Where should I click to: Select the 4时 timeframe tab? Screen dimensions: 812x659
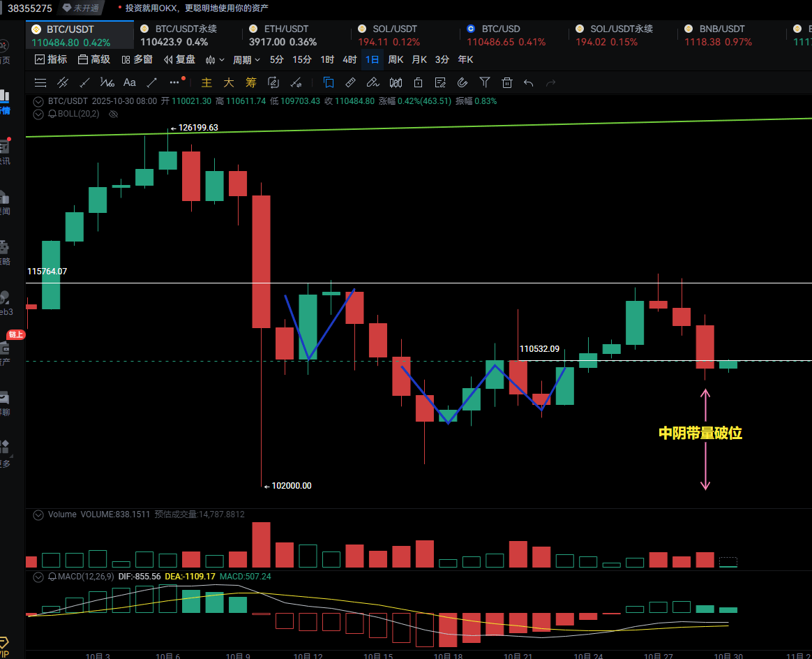(349, 60)
